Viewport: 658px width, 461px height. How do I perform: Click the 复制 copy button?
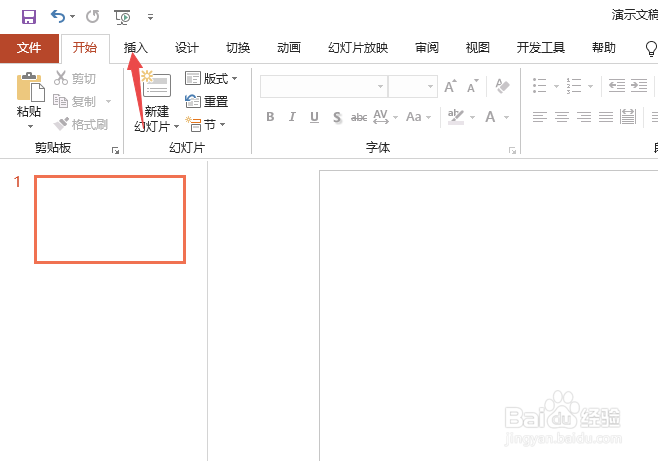(x=75, y=101)
